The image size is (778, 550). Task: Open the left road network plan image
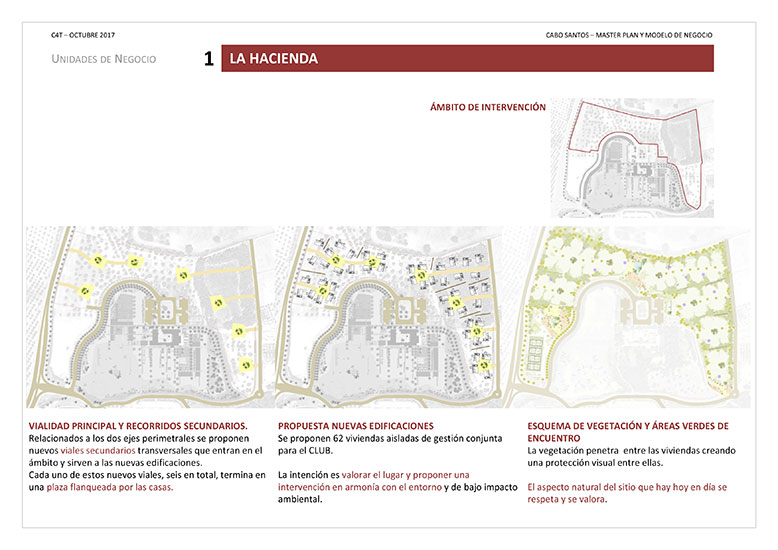click(x=148, y=318)
